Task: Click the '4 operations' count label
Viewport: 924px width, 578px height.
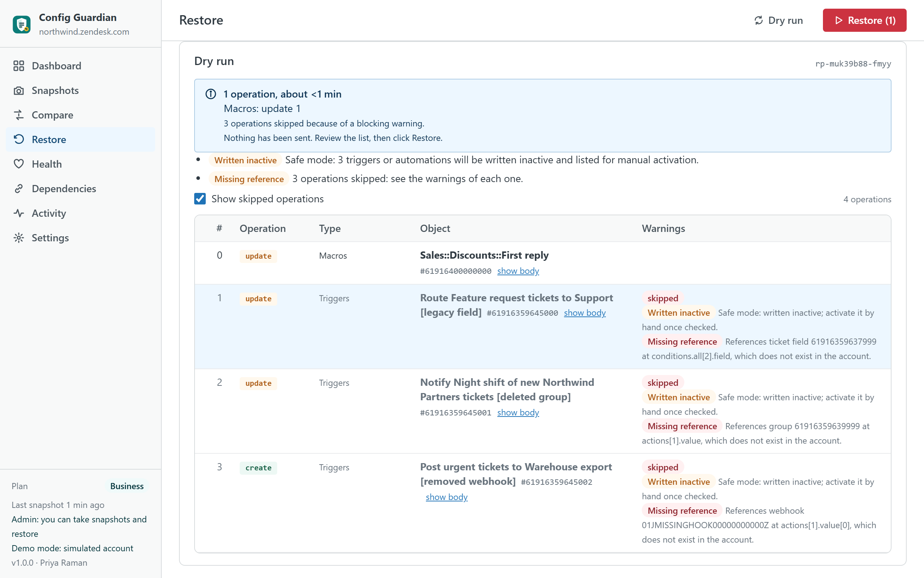Action: point(867,199)
